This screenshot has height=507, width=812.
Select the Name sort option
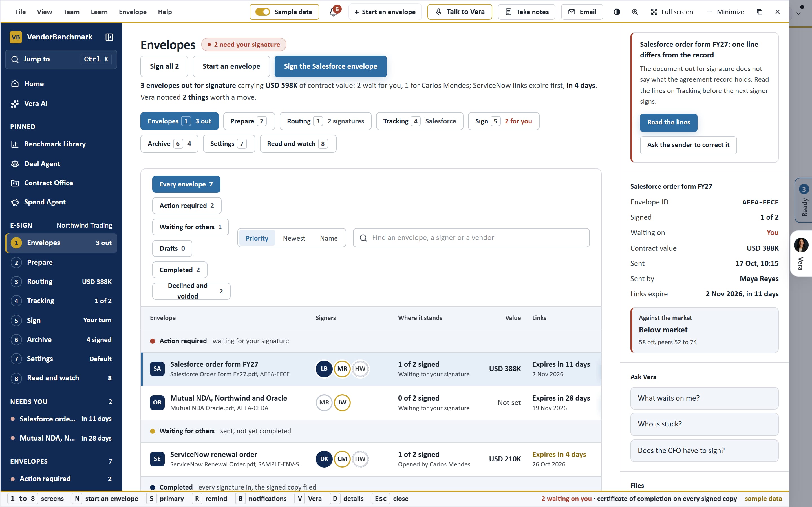click(328, 238)
